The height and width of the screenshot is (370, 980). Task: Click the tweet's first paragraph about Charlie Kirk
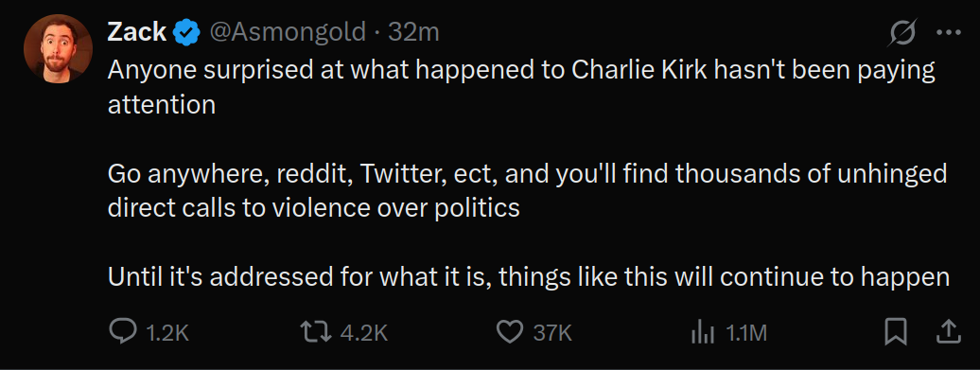coord(521,87)
